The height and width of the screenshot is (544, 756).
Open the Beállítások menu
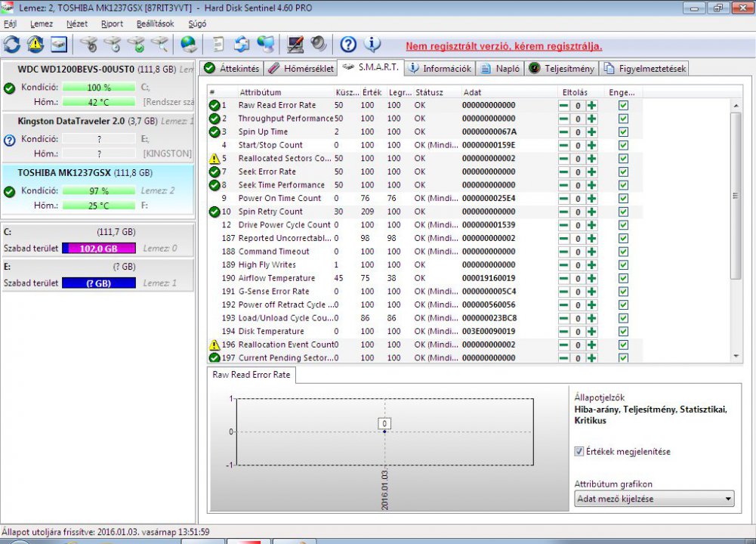(155, 23)
